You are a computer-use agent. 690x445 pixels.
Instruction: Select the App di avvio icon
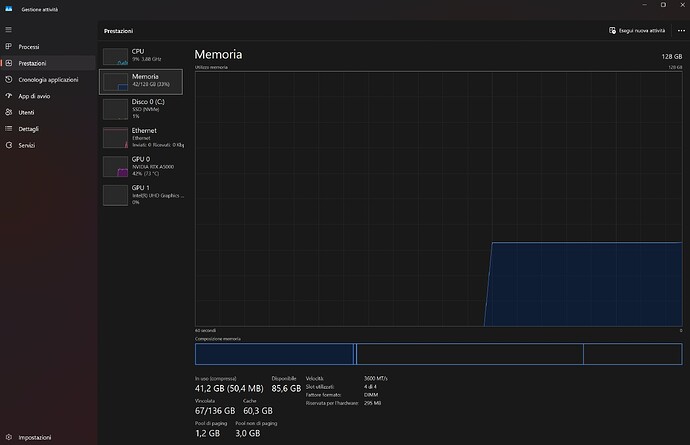point(8,96)
